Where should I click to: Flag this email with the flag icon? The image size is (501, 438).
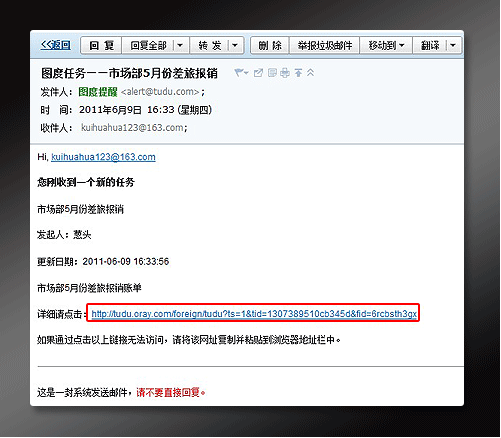pos(238,72)
